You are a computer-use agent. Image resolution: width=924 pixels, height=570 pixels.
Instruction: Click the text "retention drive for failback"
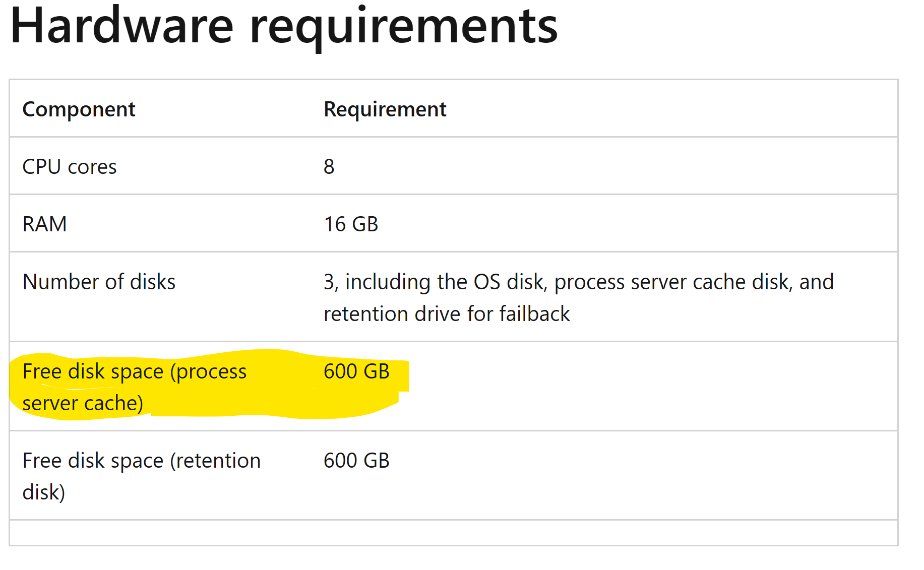pos(446,314)
